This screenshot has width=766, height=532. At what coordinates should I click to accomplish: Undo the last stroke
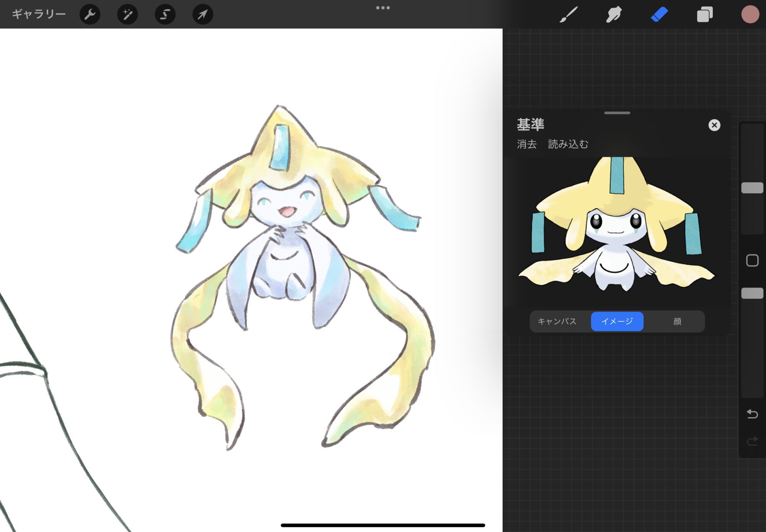[x=752, y=414]
